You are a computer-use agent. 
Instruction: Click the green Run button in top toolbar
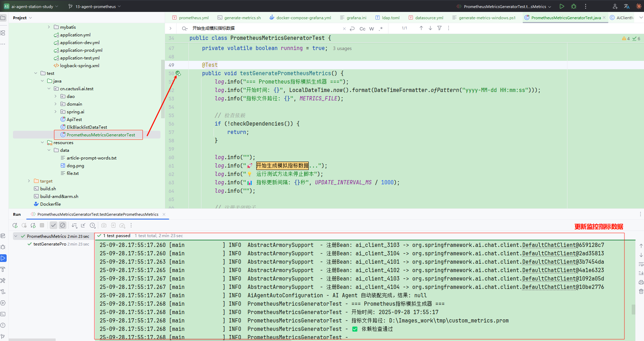tap(561, 6)
